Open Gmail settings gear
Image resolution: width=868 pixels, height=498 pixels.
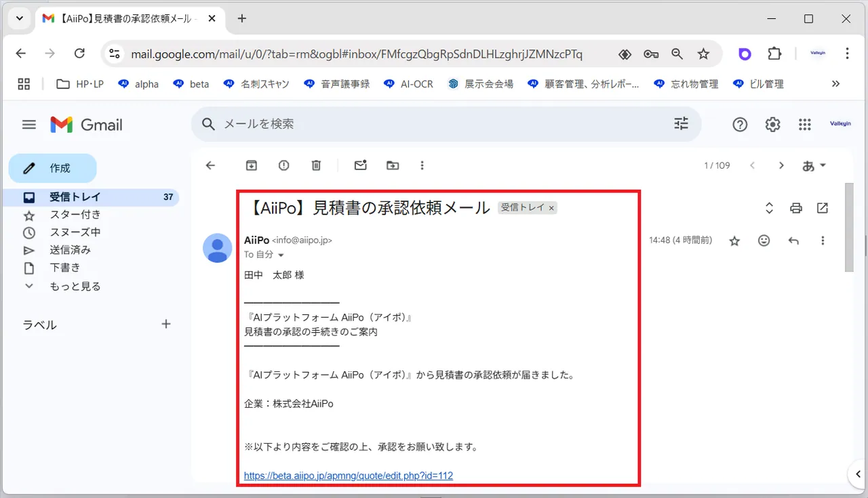point(772,125)
